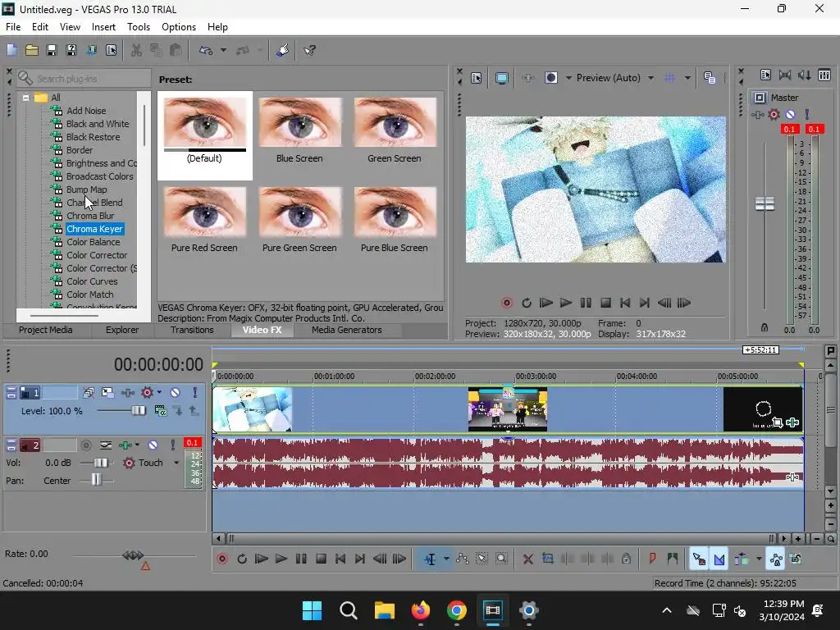This screenshot has width=840, height=630.
Task: Stop playback in the preview window
Action: [606, 303]
